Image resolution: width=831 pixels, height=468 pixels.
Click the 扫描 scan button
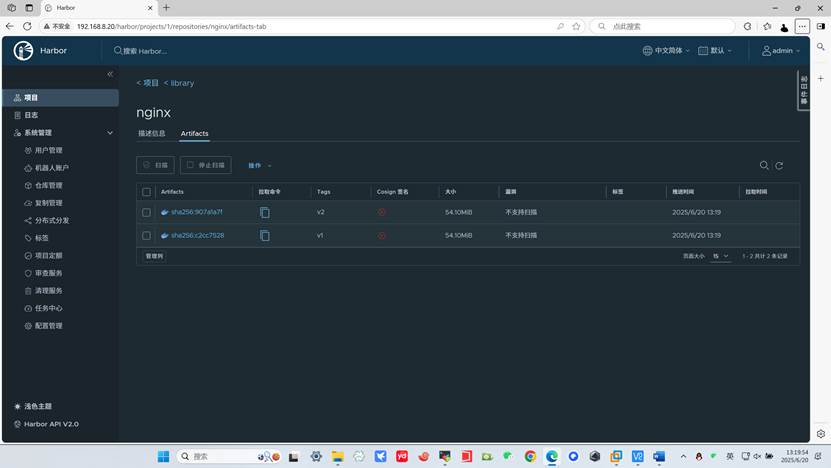[x=155, y=165]
